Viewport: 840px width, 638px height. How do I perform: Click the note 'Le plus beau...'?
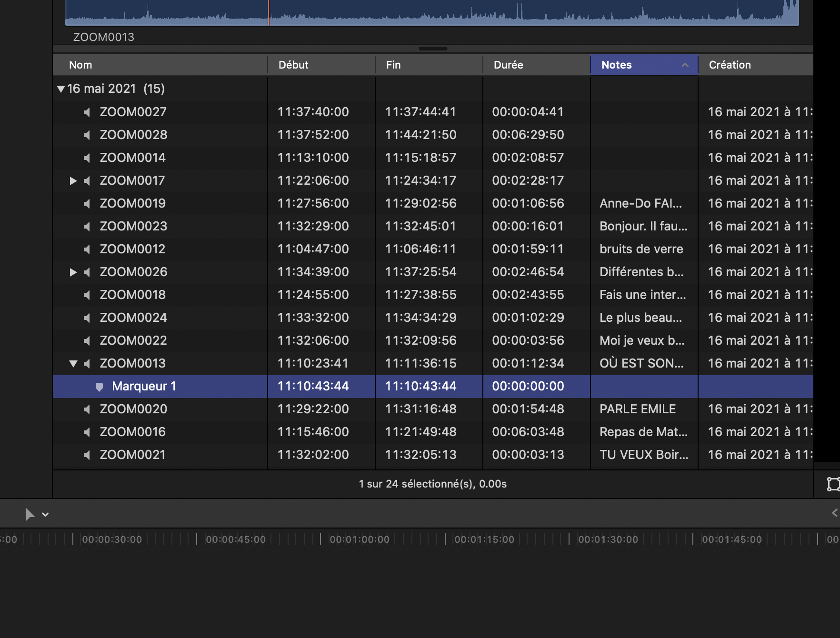coord(641,318)
